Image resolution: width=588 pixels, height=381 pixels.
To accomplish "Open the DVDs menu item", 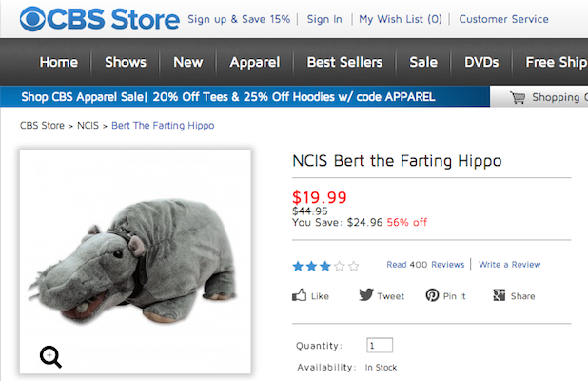I will pos(481,62).
